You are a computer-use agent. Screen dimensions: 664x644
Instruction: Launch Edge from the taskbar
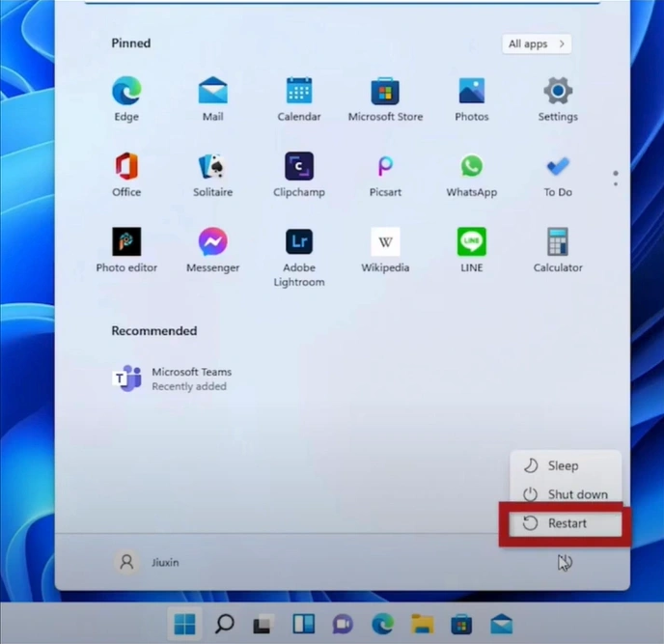382,624
